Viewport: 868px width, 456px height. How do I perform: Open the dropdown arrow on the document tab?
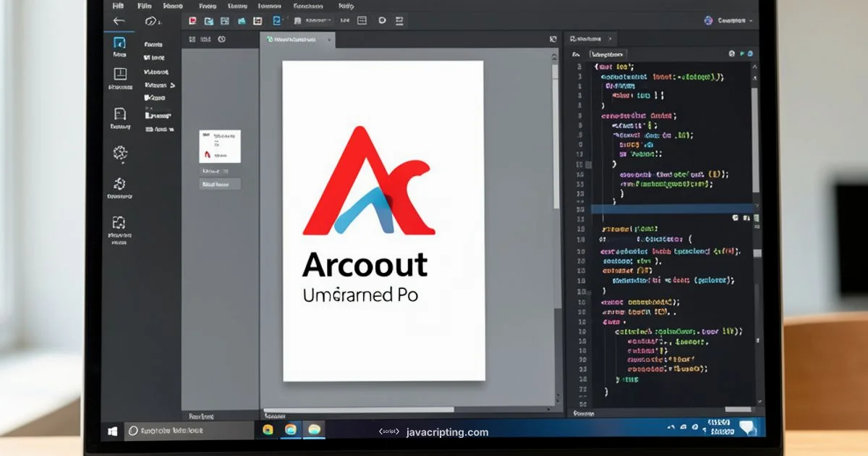[x=328, y=41]
